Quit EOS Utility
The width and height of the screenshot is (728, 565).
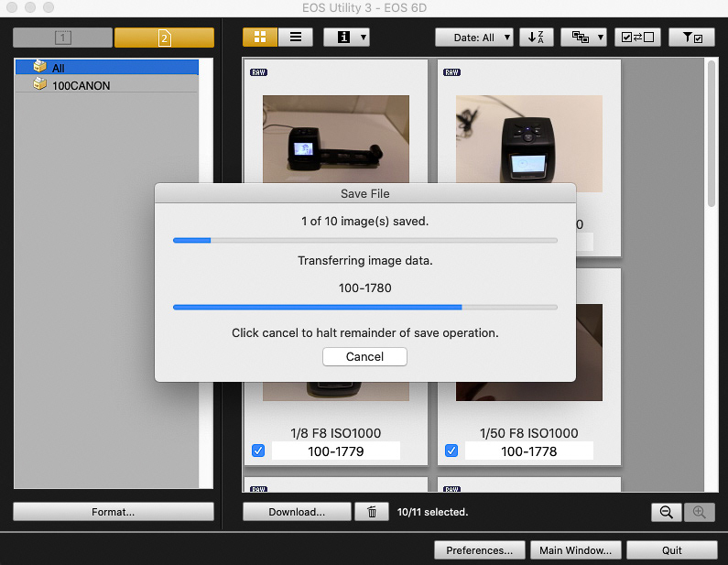click(672, 550)
